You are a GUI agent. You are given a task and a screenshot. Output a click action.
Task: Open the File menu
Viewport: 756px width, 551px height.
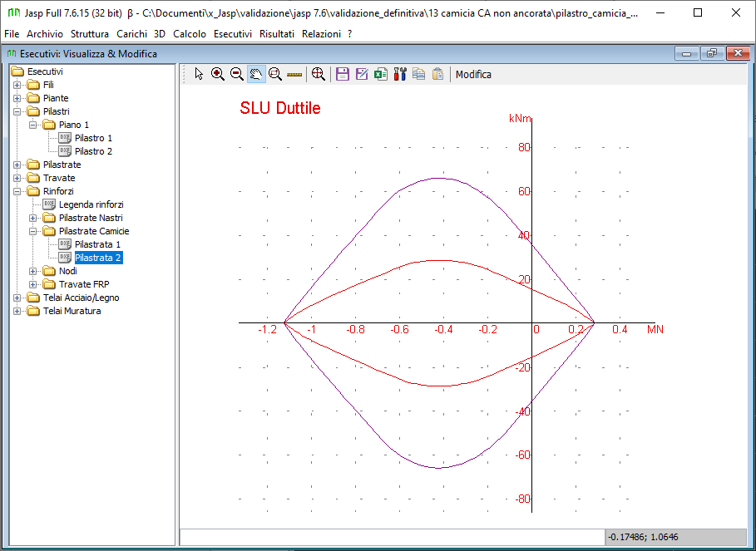point(12,34)
